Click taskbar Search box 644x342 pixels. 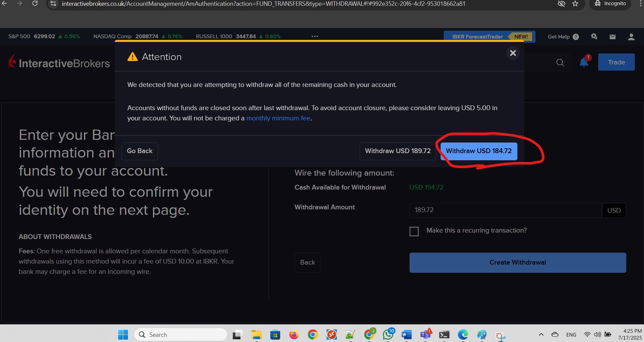tap(181, 335)
